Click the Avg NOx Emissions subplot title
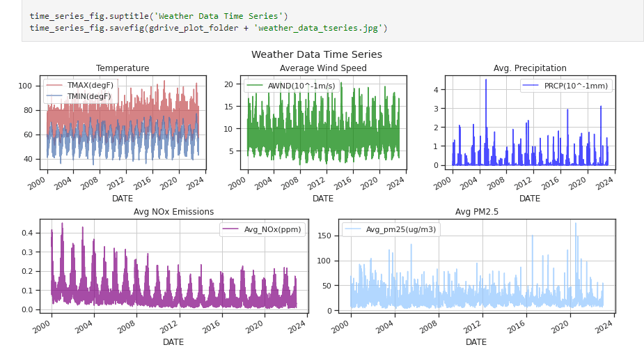Screen dimensions: 644x361 [x=174, y=212]
